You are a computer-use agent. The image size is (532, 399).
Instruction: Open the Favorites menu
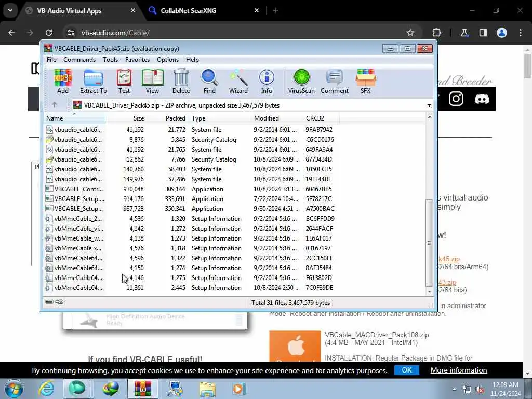click(137, 60)
